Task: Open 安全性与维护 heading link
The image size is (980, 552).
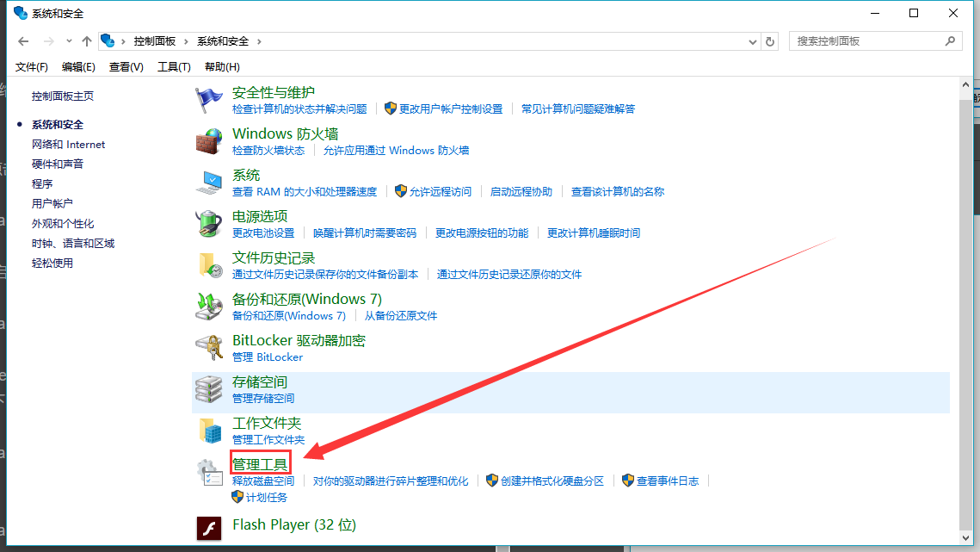Action: pyautogui.click(x=273, y=93)
